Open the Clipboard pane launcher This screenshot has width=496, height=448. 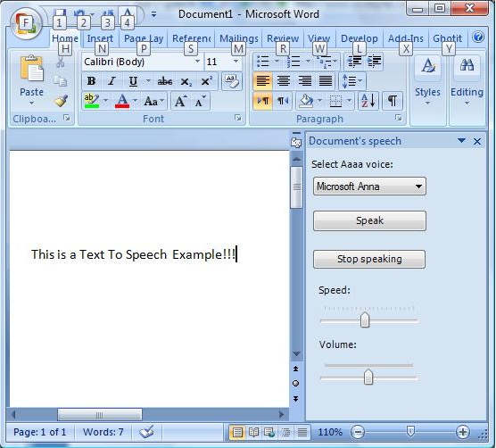click(67, 118)
